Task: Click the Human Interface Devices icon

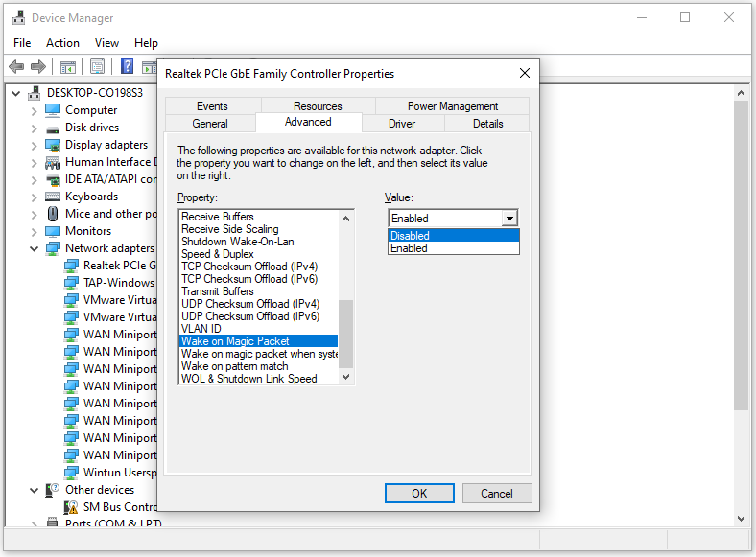Action: click(53, 163)
